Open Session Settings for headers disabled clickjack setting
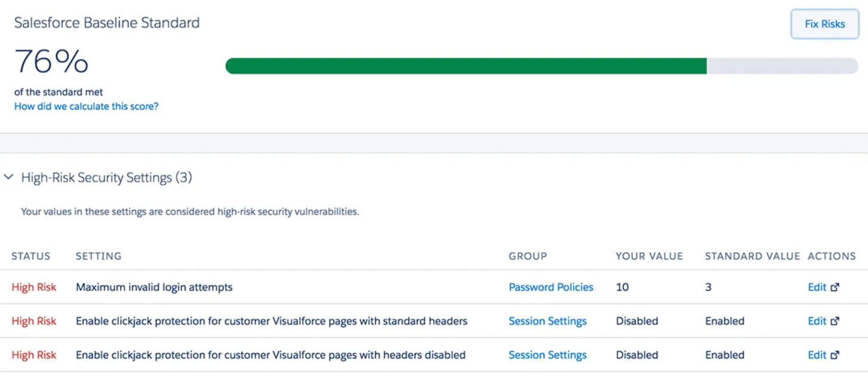The height and width of the screenshot is (383, 868). click(547, 355)
